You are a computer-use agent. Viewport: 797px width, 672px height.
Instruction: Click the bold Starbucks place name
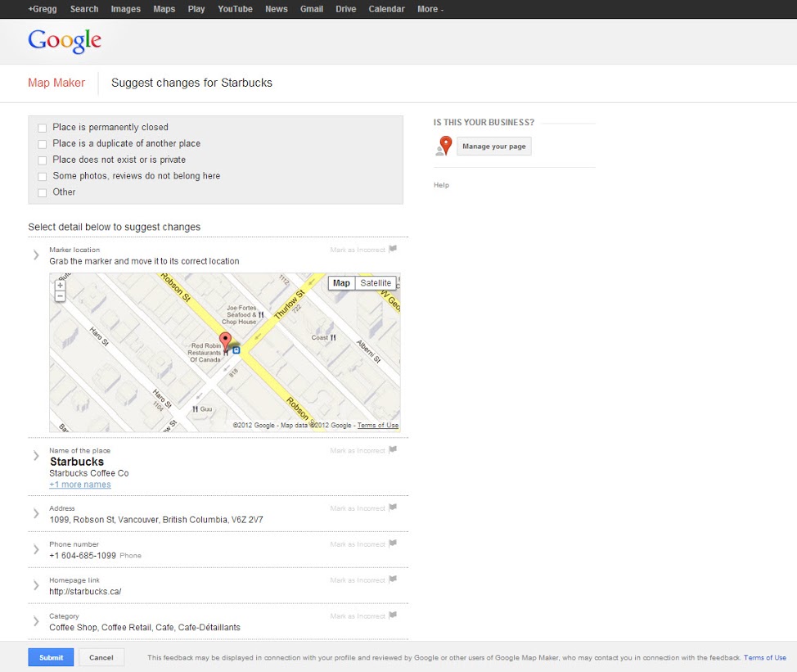point(77,462)
